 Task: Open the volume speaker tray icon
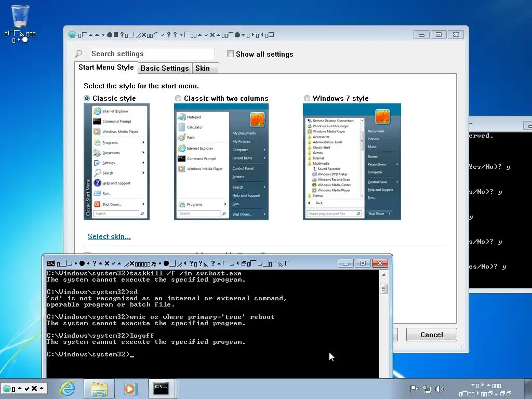[439, 389]
